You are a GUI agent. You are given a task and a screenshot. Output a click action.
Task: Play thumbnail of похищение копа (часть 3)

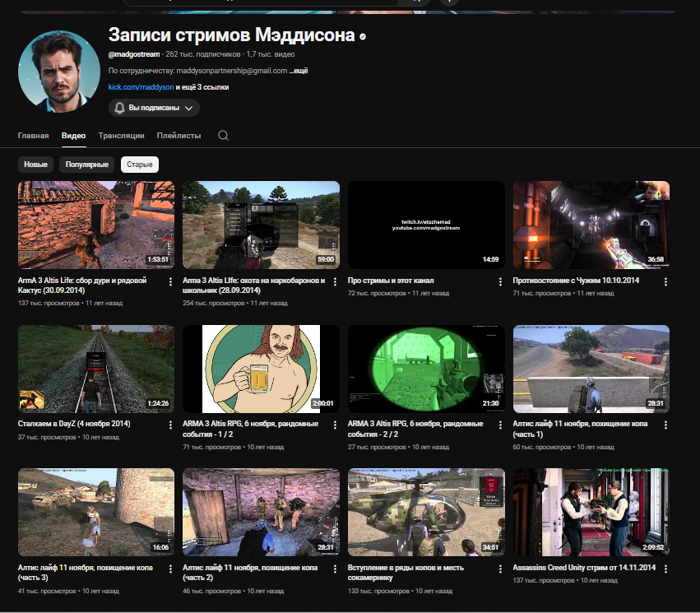tap(96, 512)
